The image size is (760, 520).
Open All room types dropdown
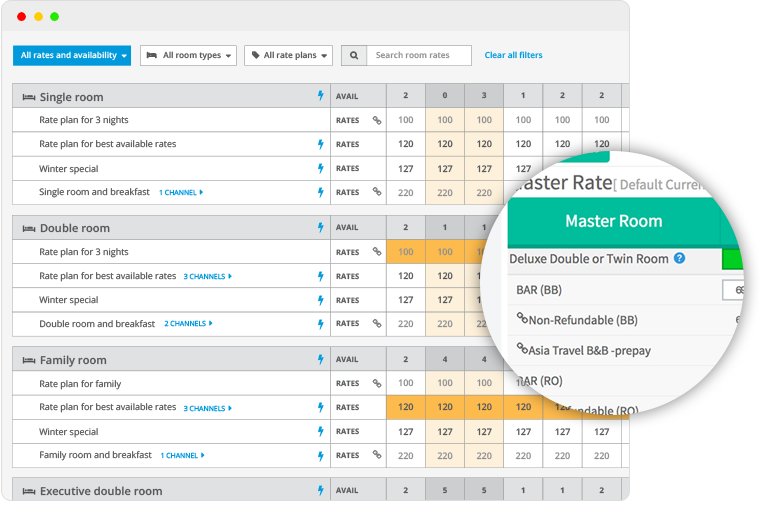click(188, 55)
